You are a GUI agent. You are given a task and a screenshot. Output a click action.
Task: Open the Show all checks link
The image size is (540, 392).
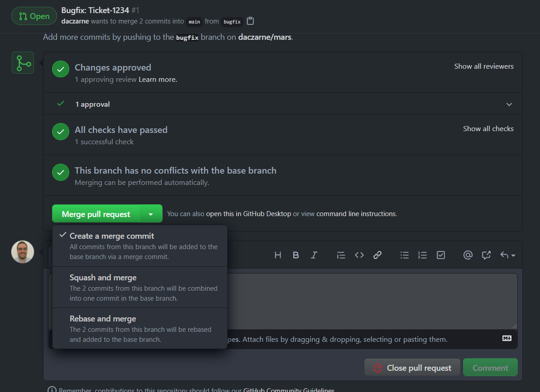coord(488,129)
